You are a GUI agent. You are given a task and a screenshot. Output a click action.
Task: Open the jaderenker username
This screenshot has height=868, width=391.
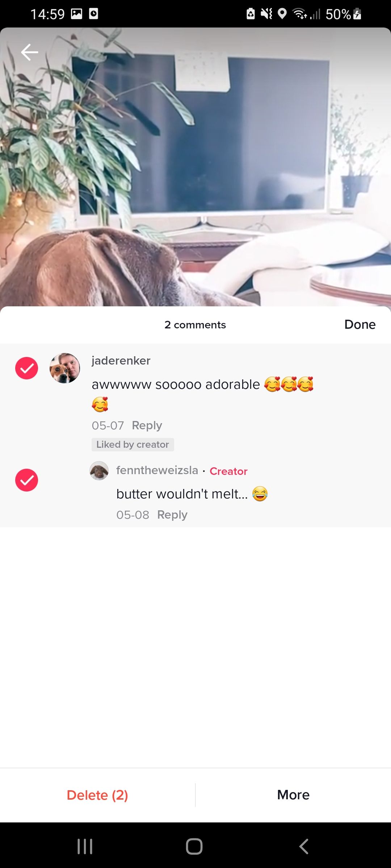click(121, 361)
